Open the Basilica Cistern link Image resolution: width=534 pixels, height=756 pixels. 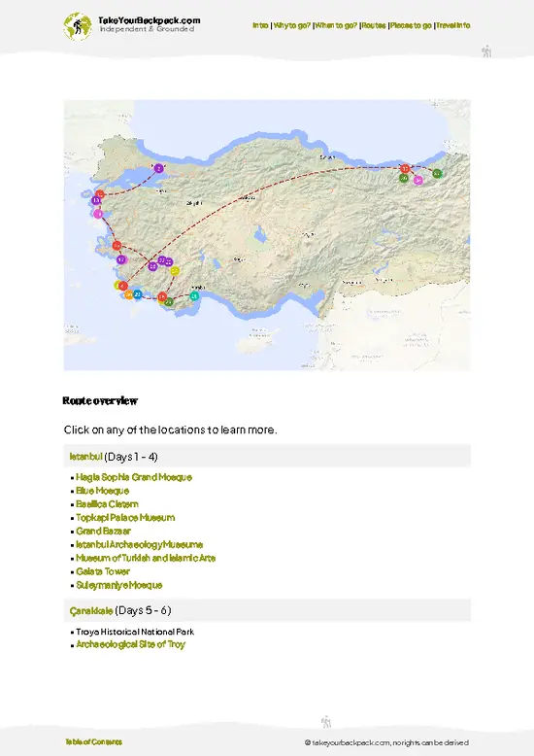tap(107, 504)
